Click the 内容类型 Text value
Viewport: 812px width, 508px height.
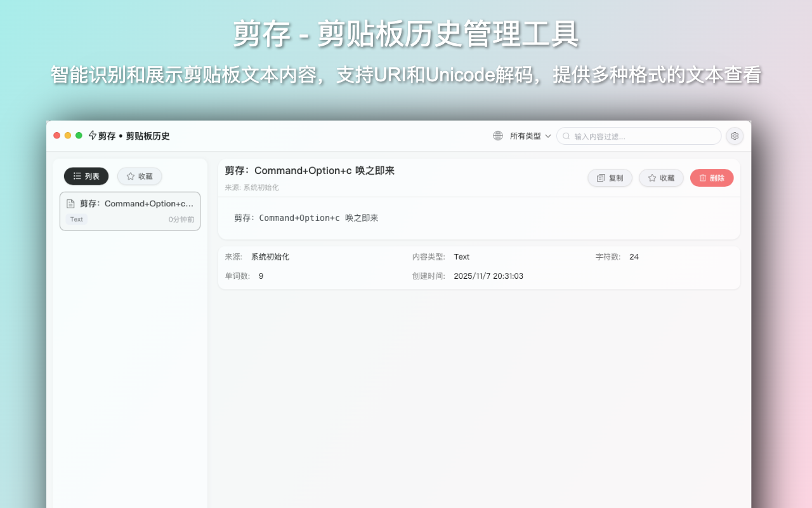[462, 257]
